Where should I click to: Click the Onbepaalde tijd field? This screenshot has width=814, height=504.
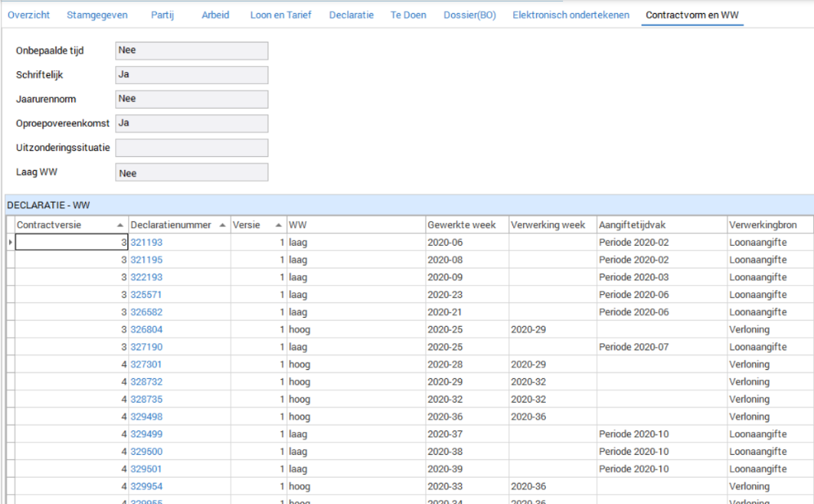coord(191,51)
